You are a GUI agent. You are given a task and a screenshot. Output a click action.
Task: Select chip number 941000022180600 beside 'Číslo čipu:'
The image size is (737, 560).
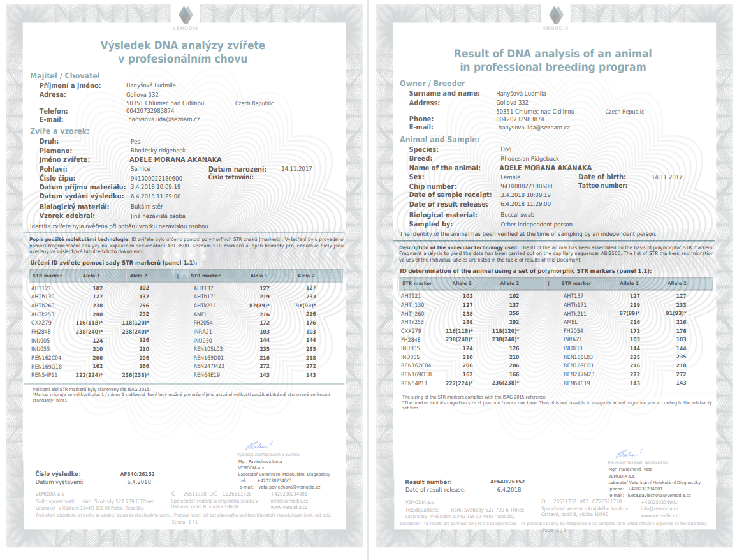[x=157, y=179]
